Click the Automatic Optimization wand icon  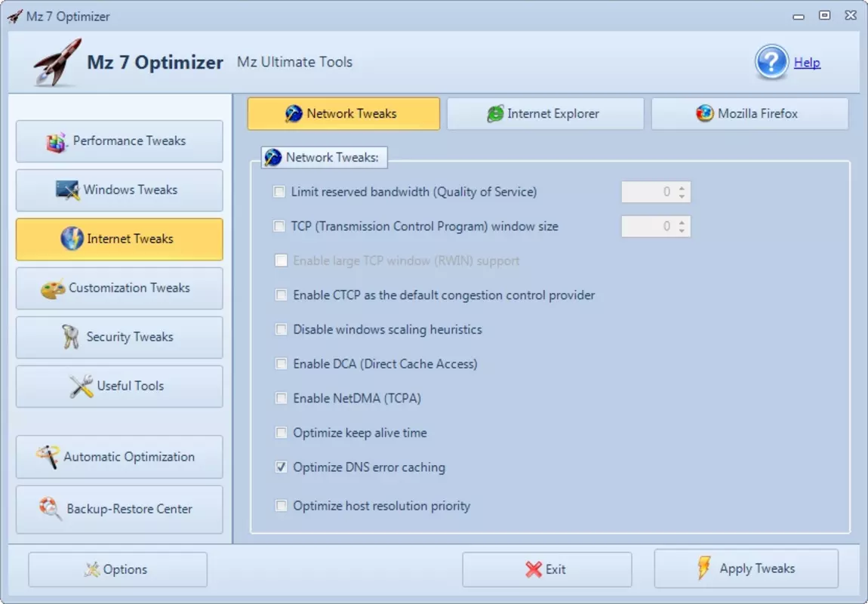tap(48, 457)
